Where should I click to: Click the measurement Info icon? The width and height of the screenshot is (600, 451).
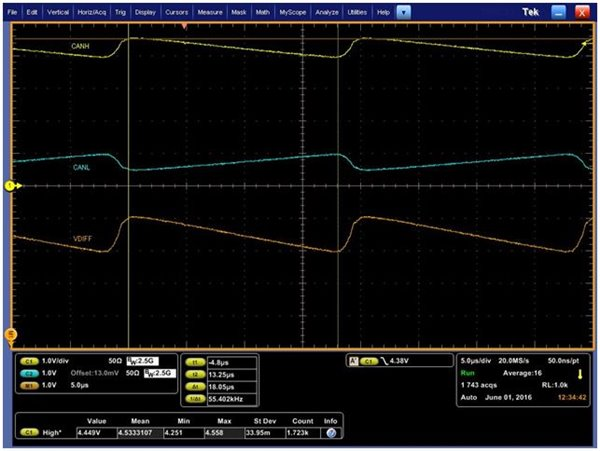point(328,434)
